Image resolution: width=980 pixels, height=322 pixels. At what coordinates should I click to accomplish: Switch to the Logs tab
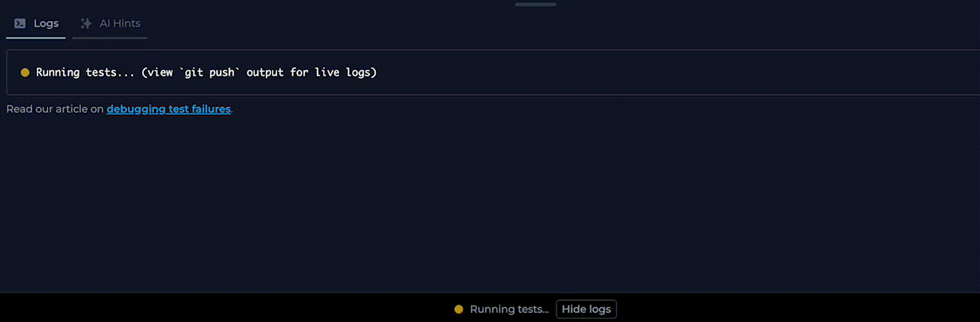(x=36, y=24)
